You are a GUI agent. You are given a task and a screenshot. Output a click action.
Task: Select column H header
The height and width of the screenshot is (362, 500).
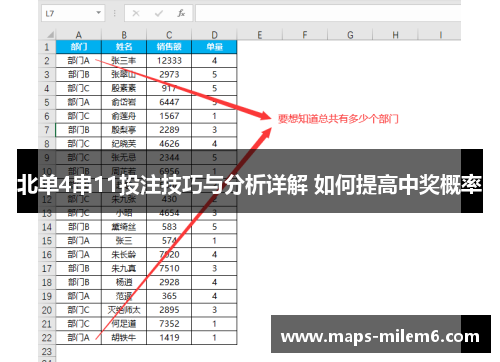coord(395,35)
